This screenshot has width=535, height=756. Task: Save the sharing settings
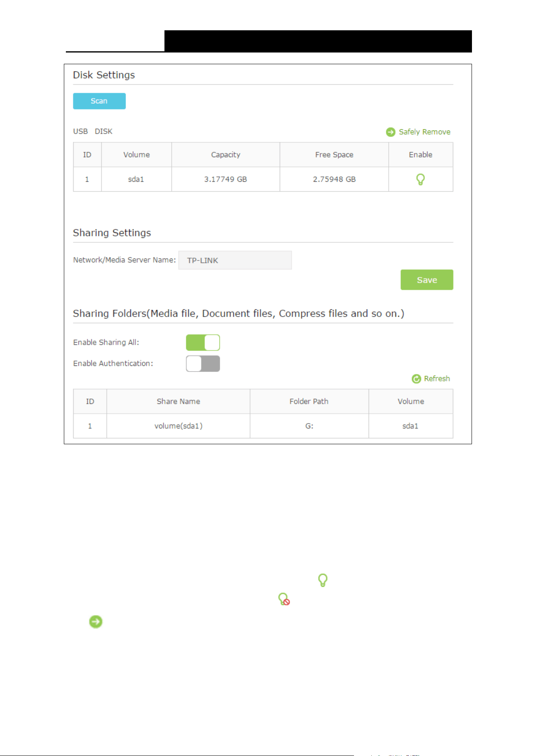pyautogui.click(x=427, y=280)
